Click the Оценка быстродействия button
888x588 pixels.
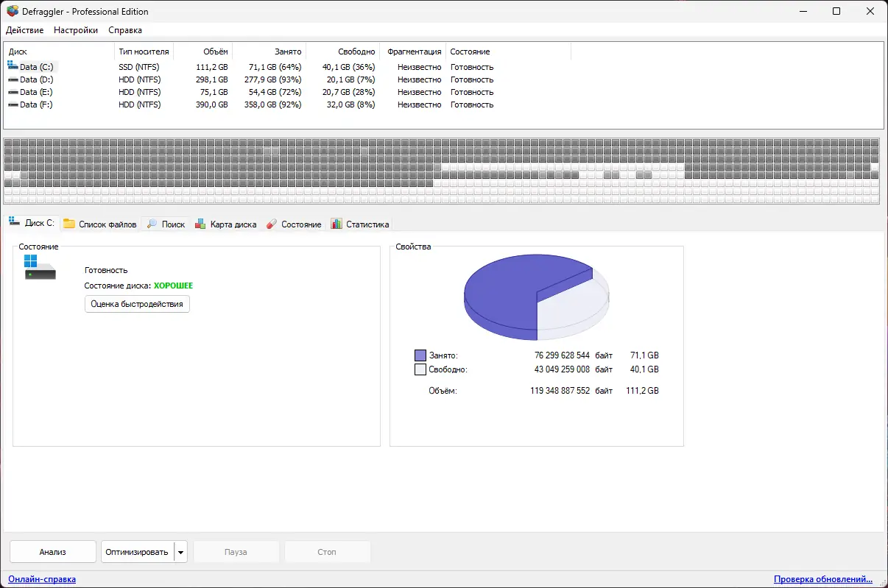click(x=137, y=304)
